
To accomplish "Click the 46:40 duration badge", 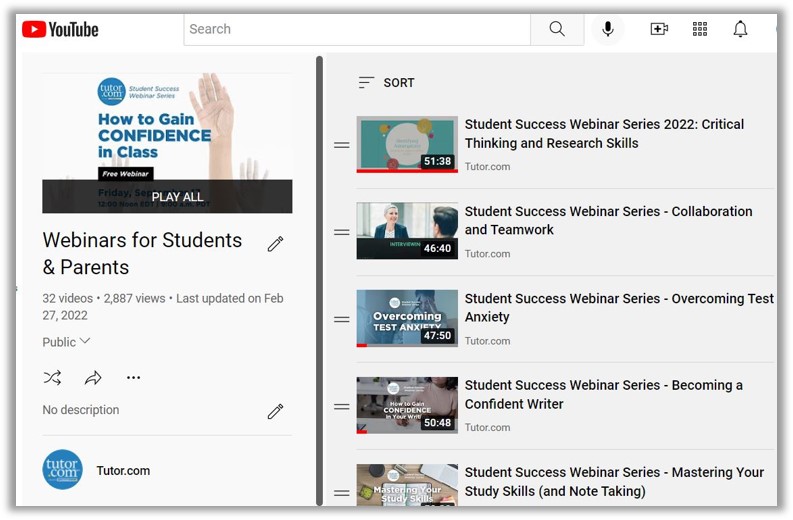I will tap(437, 248).
